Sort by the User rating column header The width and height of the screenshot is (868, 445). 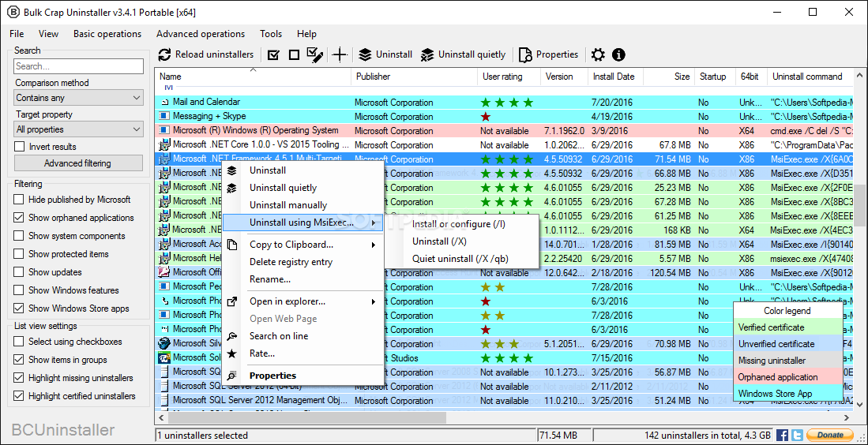click(x=509, y=77)
